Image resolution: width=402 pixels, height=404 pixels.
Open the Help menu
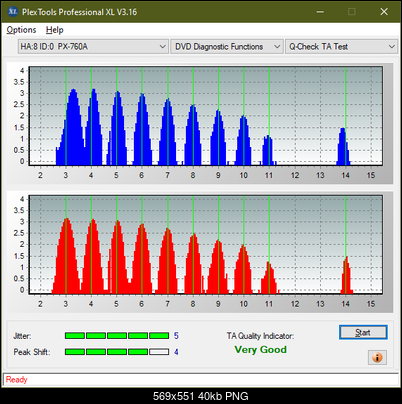tap(54, 30)
